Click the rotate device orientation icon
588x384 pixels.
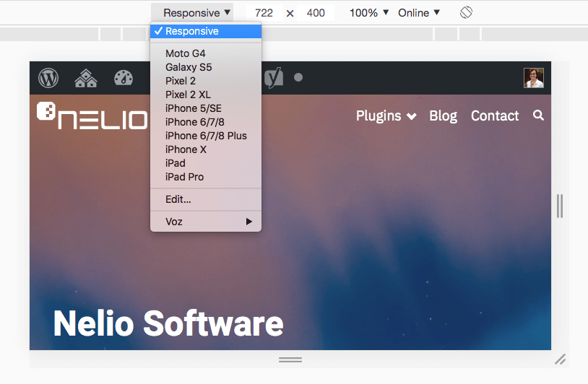(x=466, y=13)
